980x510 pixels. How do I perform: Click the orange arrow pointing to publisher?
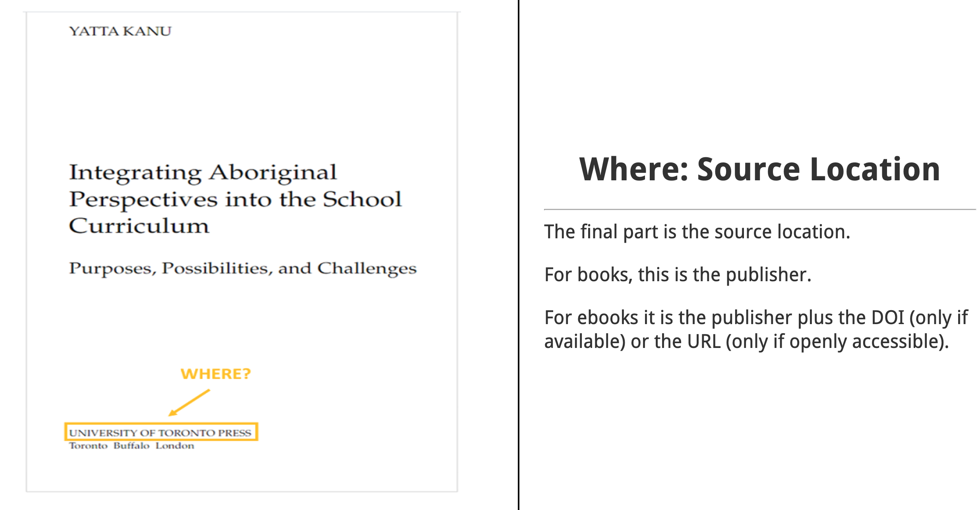click(189, 403)
